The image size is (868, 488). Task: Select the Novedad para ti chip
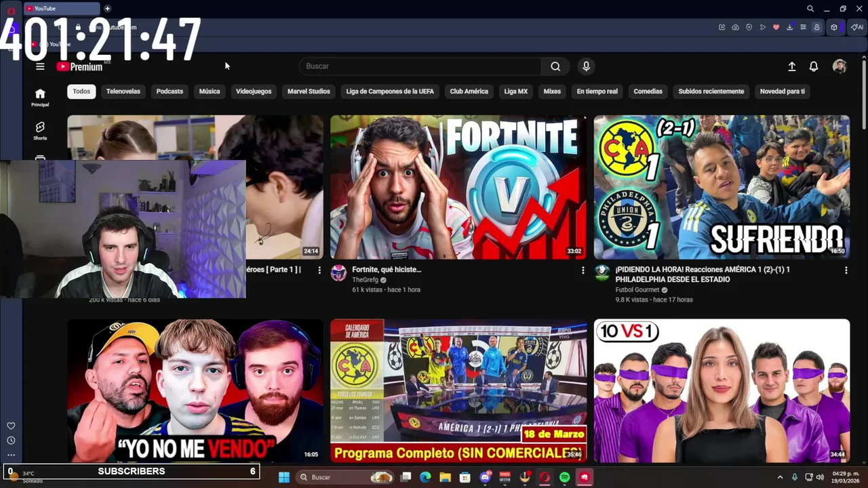(783, 91)
